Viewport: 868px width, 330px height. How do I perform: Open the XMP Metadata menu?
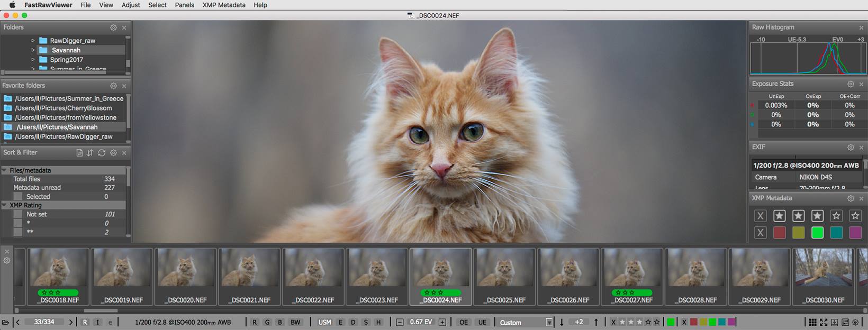pos(224,5)
